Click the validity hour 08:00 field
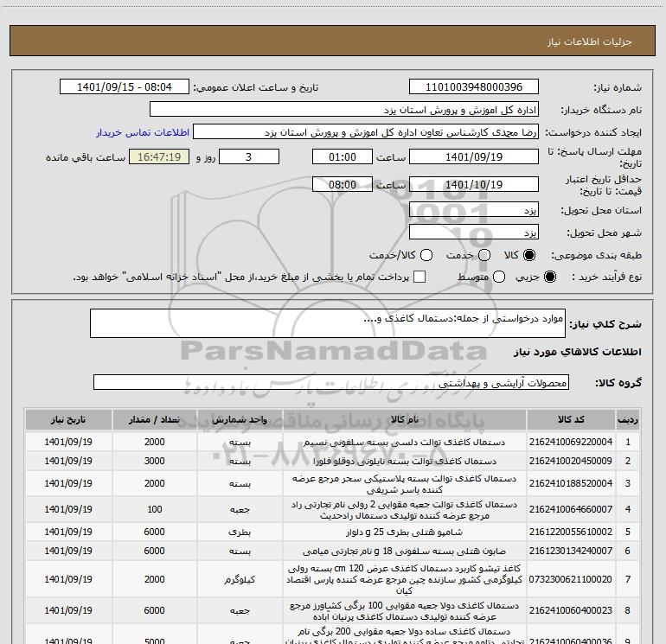Image resolution: width=666 pixels, height=644 pixels. [343, 184]
